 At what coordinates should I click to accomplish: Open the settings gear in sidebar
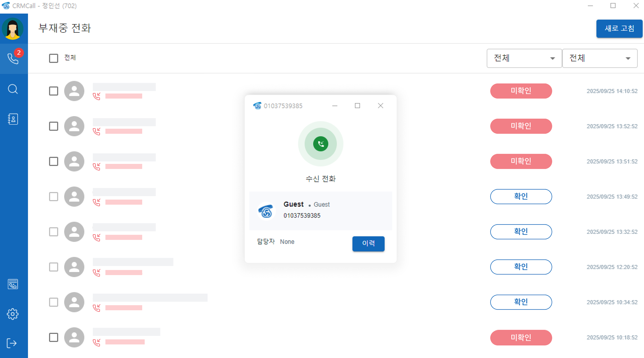point(13,314)
